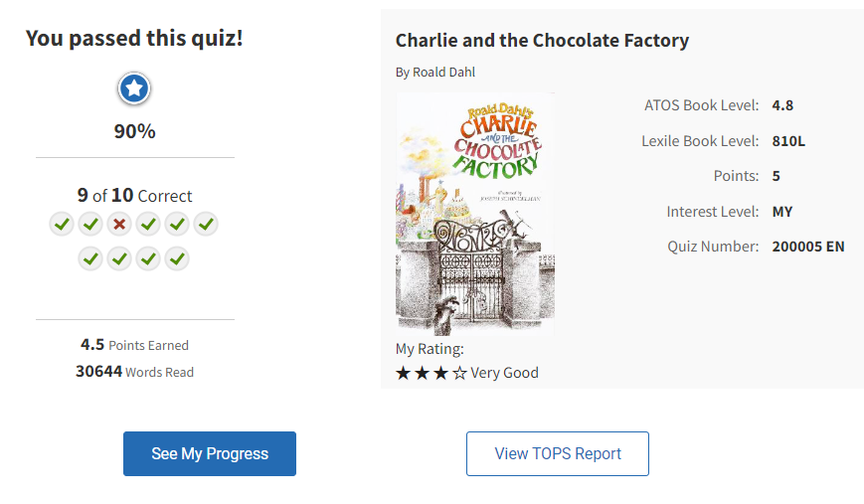Click the blue star badge icon
This screenshot has height=504, width=864.
[134, 89]
